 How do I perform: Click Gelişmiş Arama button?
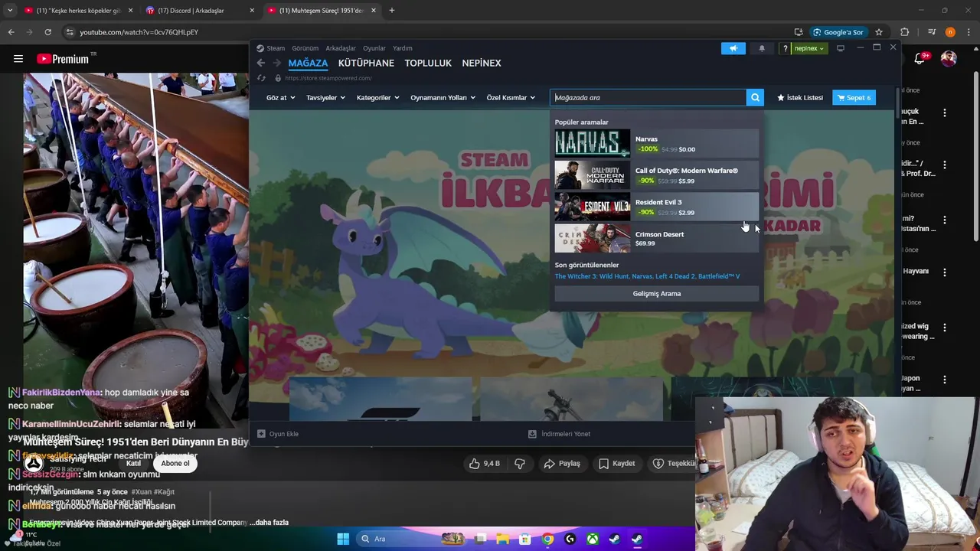pyautogui.click(x=657, y=294)
